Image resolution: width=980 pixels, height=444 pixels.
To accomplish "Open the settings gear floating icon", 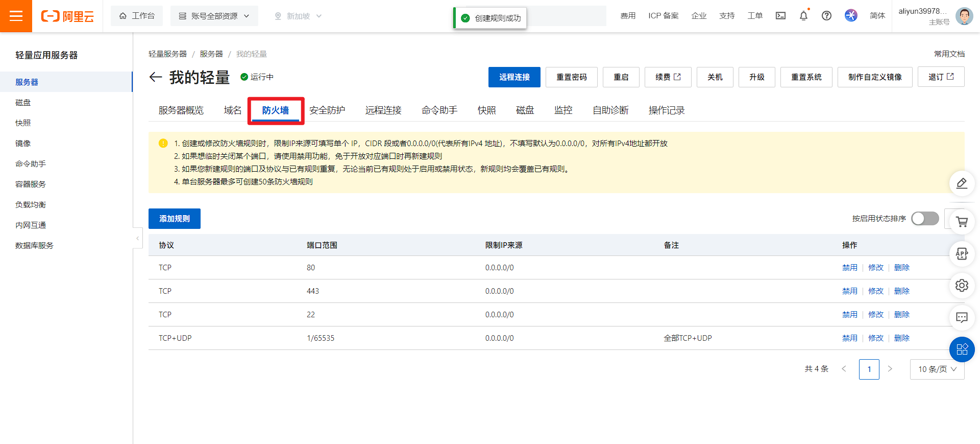I will click(962, 285).
